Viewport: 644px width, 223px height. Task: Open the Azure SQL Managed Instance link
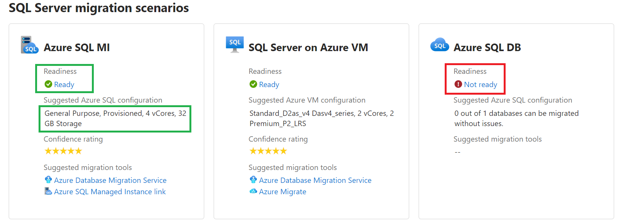[x=110, y=192]
